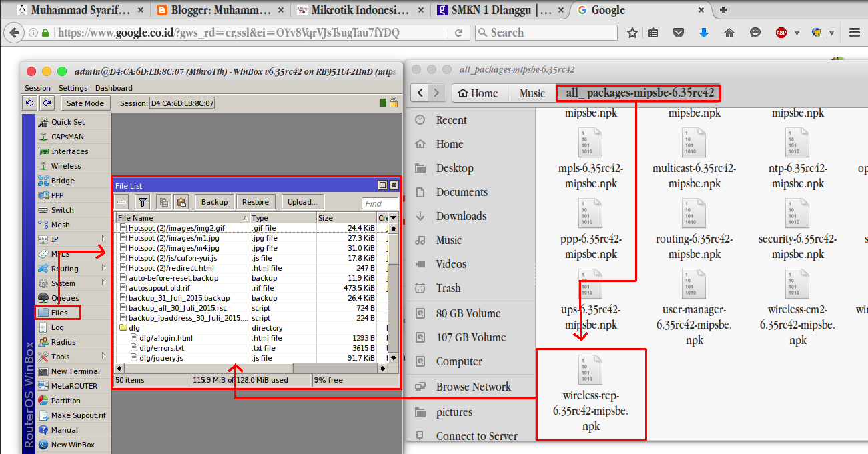Click the WinBox Undo arrow button

coord(30,103)
